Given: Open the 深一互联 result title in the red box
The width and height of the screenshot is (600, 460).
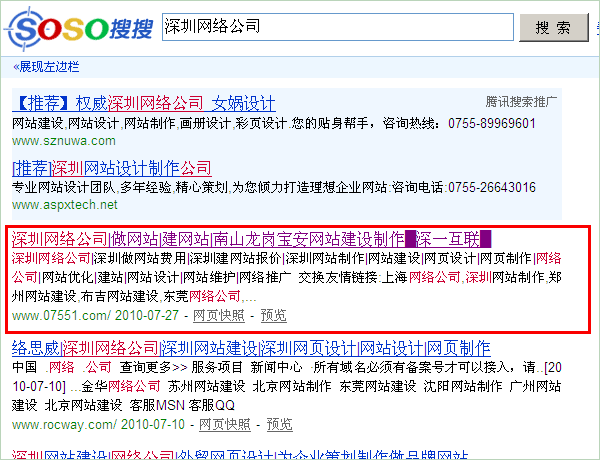Looking at the screenshot, I should (x=250, y=239).
